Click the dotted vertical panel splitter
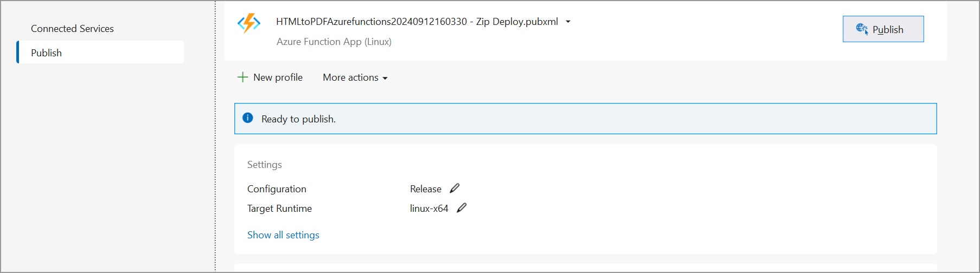The width and height of the screenshot is (980, 273). (x=215, y=135)
